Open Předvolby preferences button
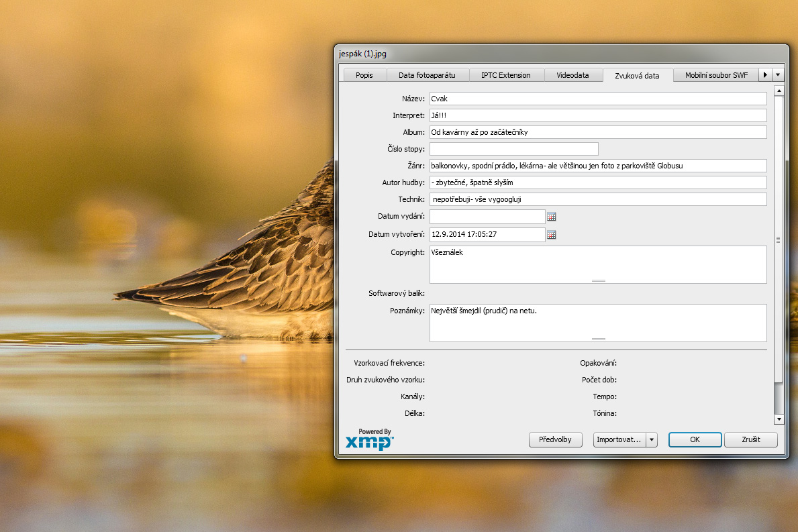 (555, 440)
